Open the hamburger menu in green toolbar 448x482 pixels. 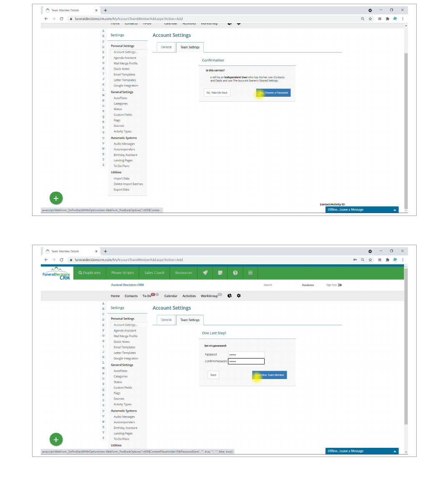(x=250, y=273)
